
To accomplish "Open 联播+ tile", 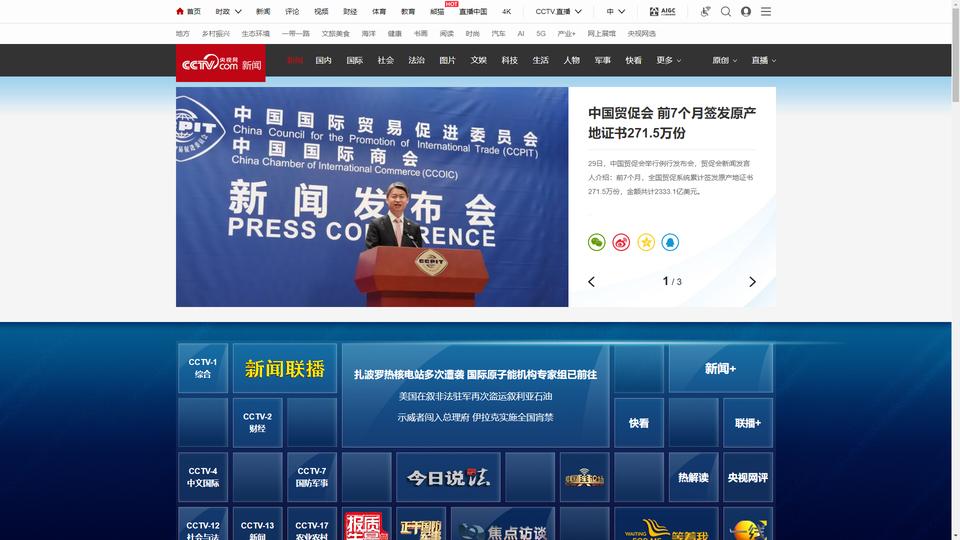I will point(748,423).
